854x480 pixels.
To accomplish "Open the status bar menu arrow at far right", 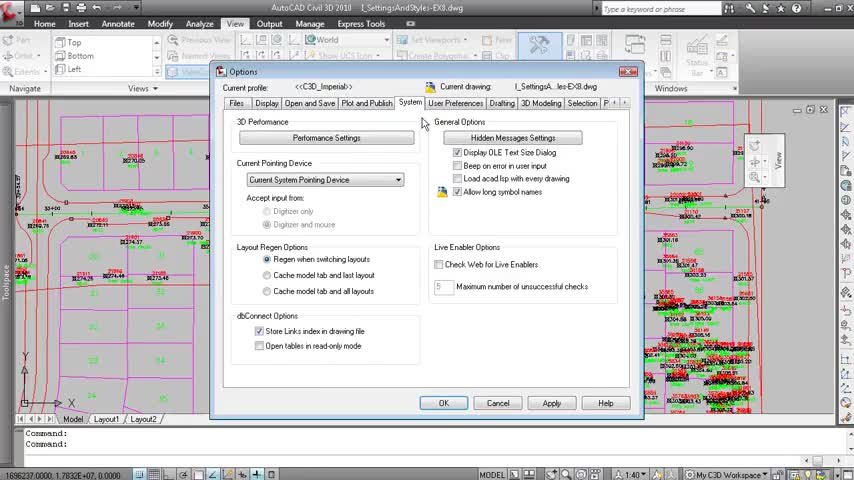I will pyautogui.click(x=837, y=475).
